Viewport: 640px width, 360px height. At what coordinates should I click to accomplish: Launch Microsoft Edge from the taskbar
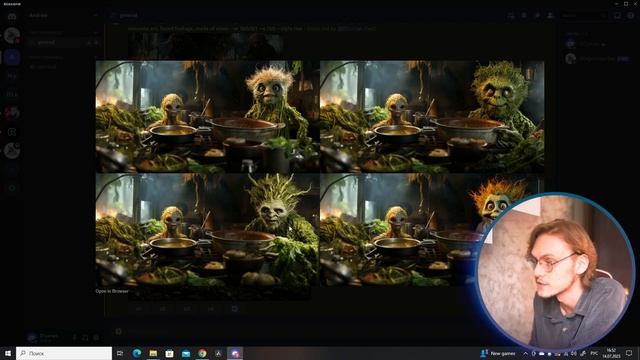coord(137,353)
